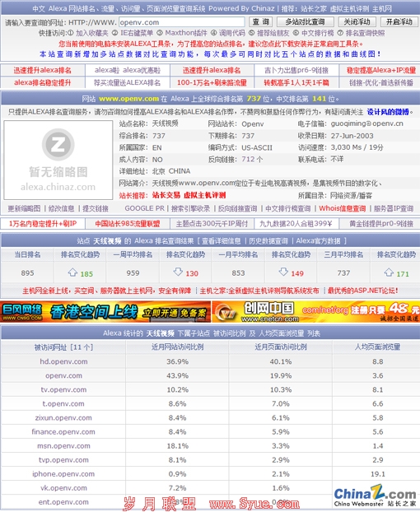Viewport: 420px width, 512px height.
Task: Click the URL input field with openv.com
Action: click(x=181, y=22)
